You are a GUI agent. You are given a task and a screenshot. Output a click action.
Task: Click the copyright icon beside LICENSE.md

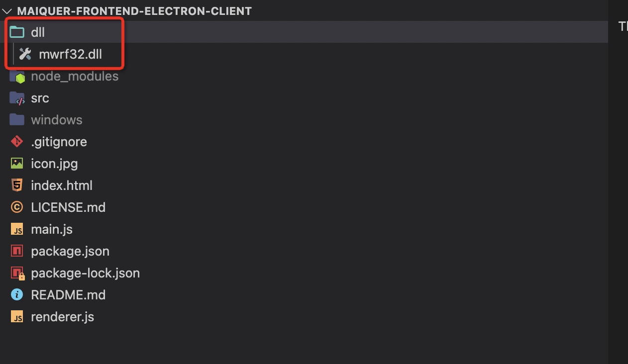coord(16,207)
